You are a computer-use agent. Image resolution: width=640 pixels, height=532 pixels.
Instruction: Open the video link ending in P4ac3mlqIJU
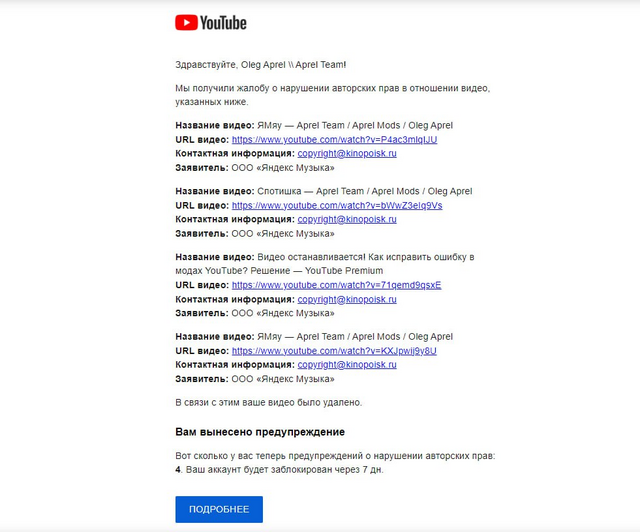pos(334,140)
